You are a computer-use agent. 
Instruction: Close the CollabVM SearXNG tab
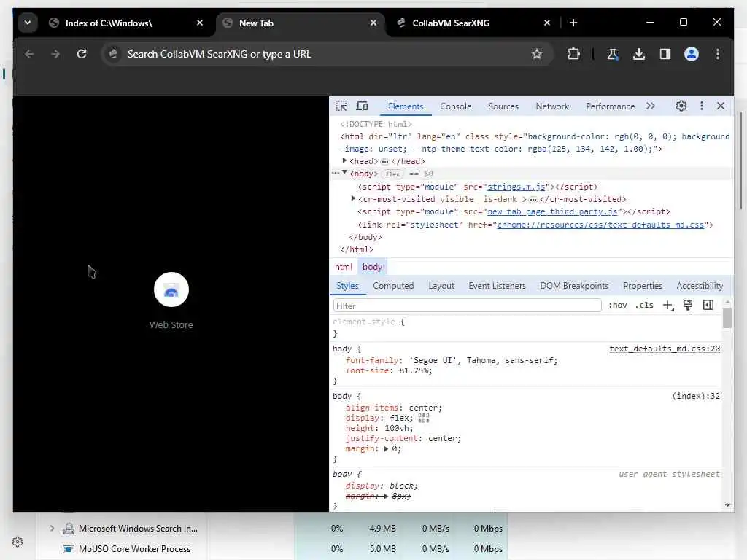tap(547, 23)
